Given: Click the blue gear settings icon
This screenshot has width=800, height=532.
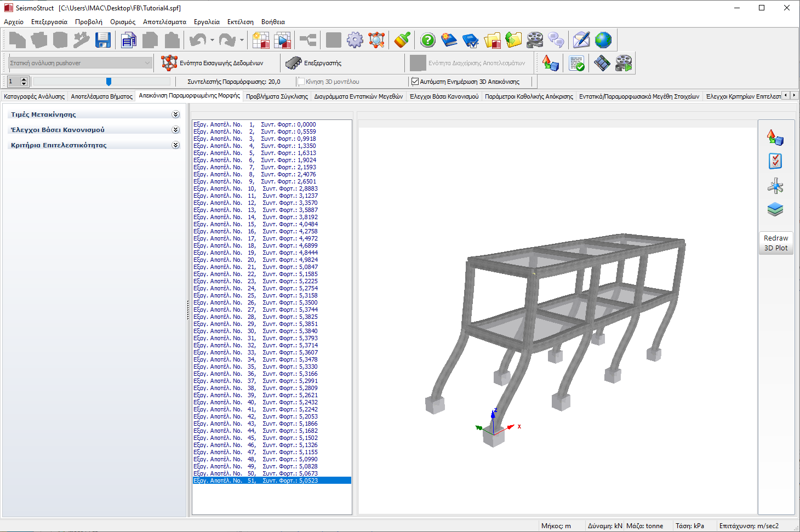Looking at the screenshot, I should (355, 40).
